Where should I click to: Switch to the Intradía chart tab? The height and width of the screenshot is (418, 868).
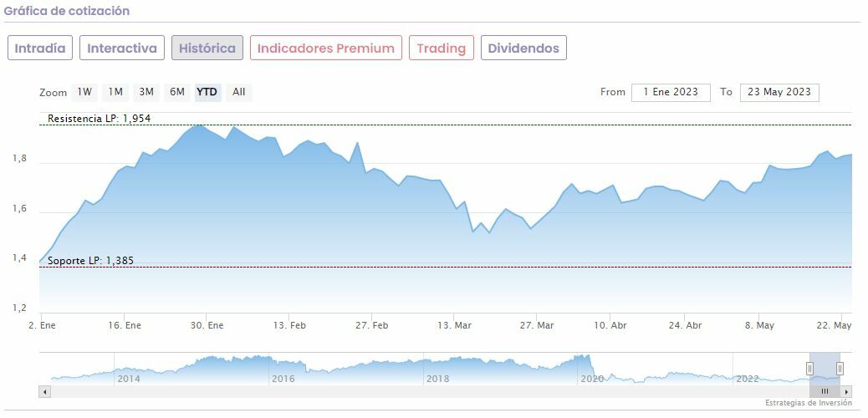coord(40,48)
